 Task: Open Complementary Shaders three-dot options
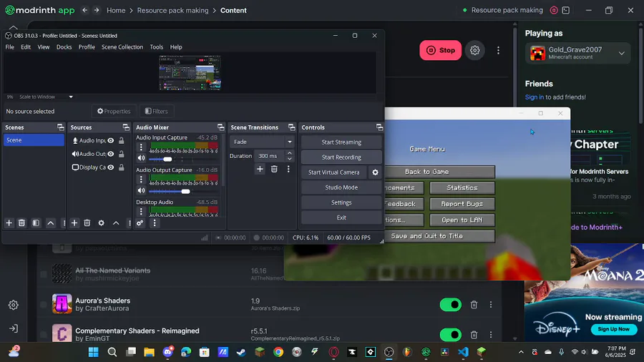[490, 335]
